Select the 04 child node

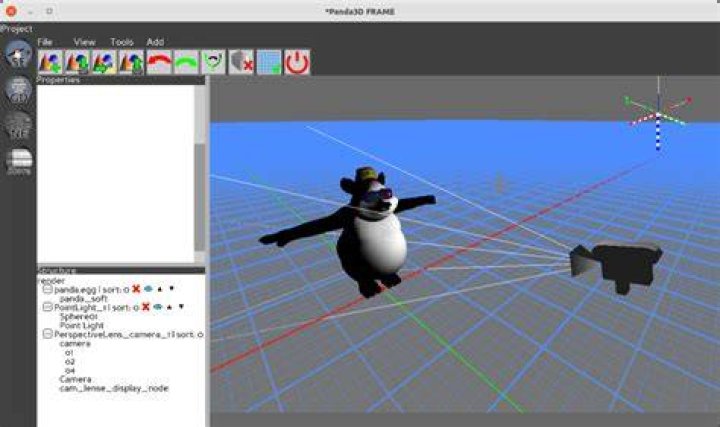tap(69, 370)
